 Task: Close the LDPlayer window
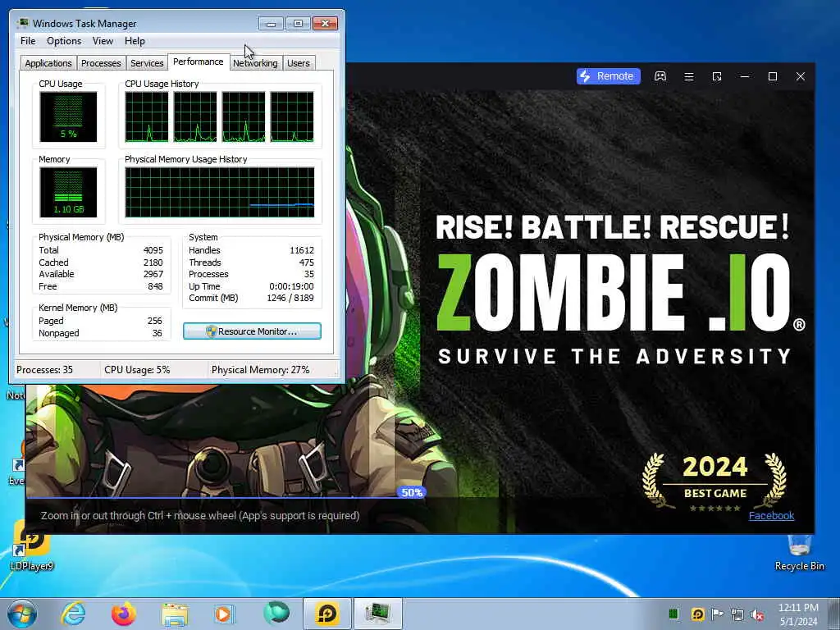(801, 76)
